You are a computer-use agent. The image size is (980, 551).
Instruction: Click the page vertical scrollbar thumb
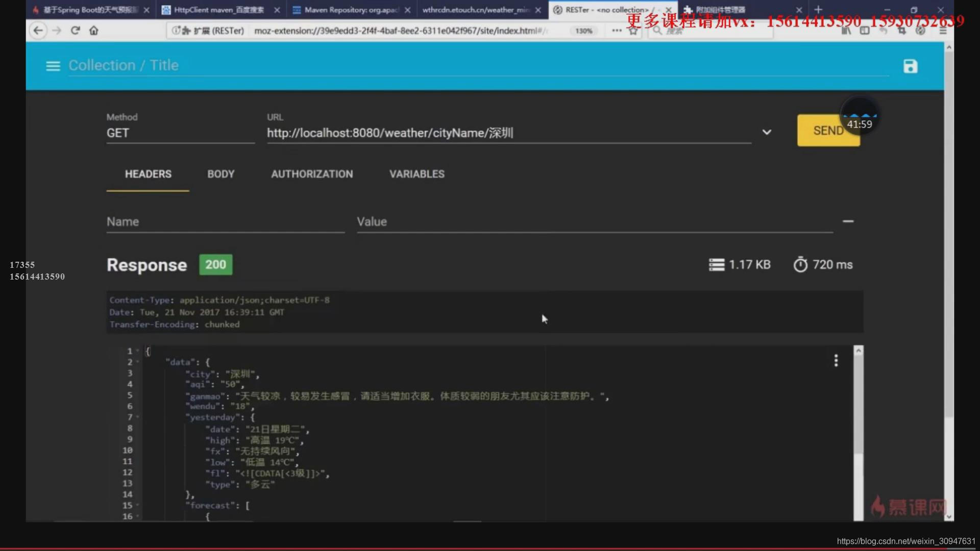tap(948, 234)
